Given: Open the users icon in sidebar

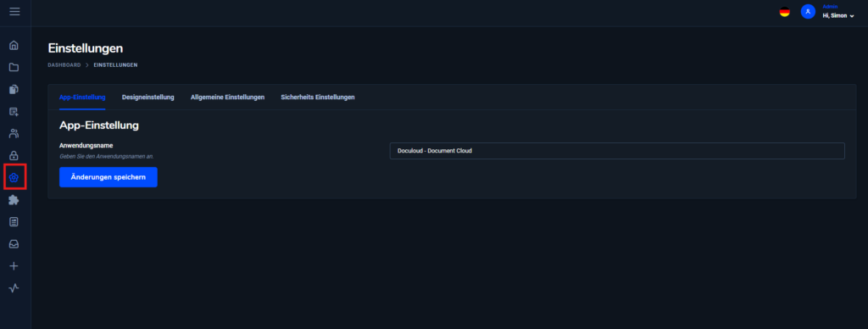Looking at the screenshot, I should (x=14, y=133).
